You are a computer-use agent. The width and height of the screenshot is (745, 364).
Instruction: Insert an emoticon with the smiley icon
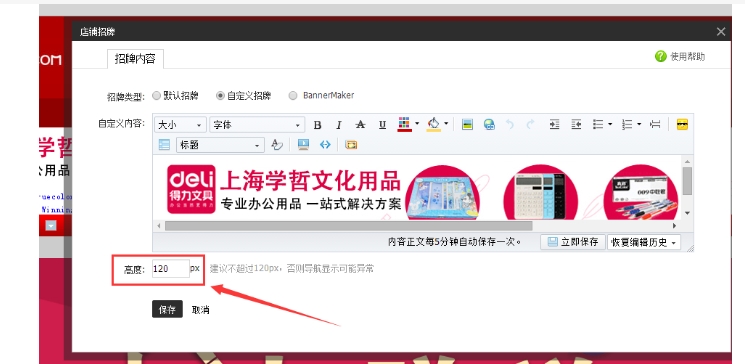pos(682,125)
